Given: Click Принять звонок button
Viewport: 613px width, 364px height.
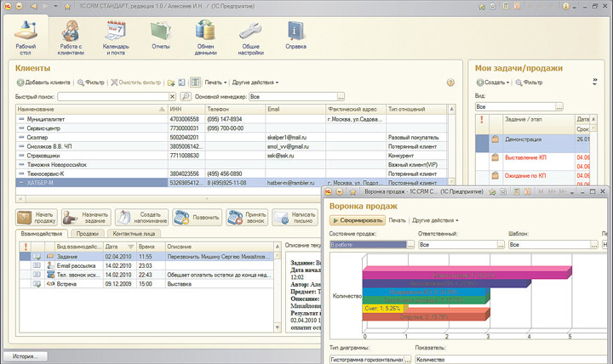Looking at the screenshot, I should click(247, 218).
